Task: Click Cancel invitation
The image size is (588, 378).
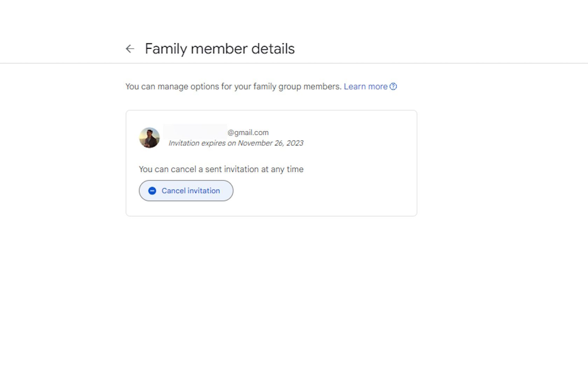Action: click(x=186, y=191)
